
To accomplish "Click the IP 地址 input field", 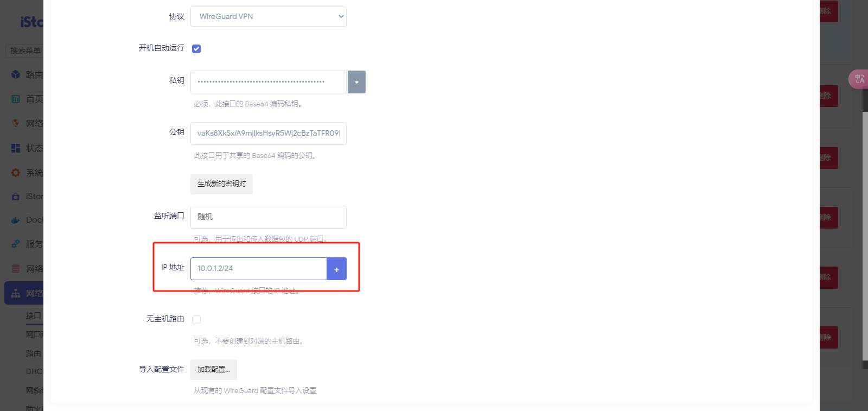I will pos(258,269).
